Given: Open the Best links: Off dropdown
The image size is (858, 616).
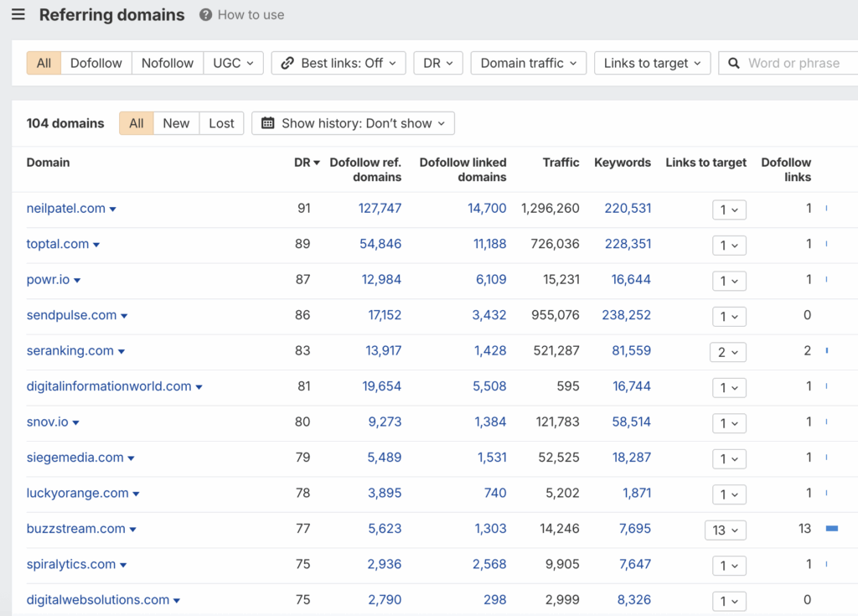Looking at the screenshot, I should click(x=339, y=63).
